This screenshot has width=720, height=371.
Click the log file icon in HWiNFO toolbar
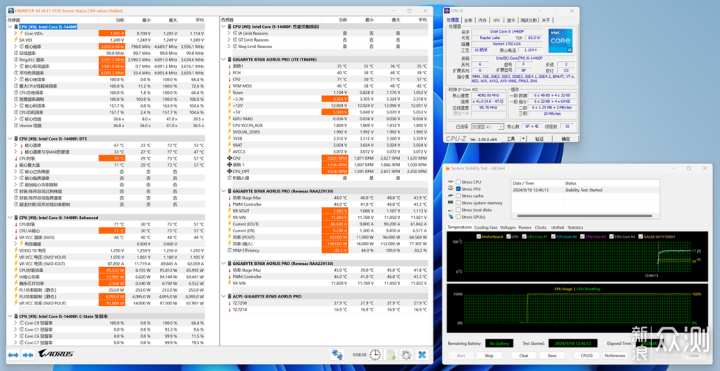tap(391, 355)
